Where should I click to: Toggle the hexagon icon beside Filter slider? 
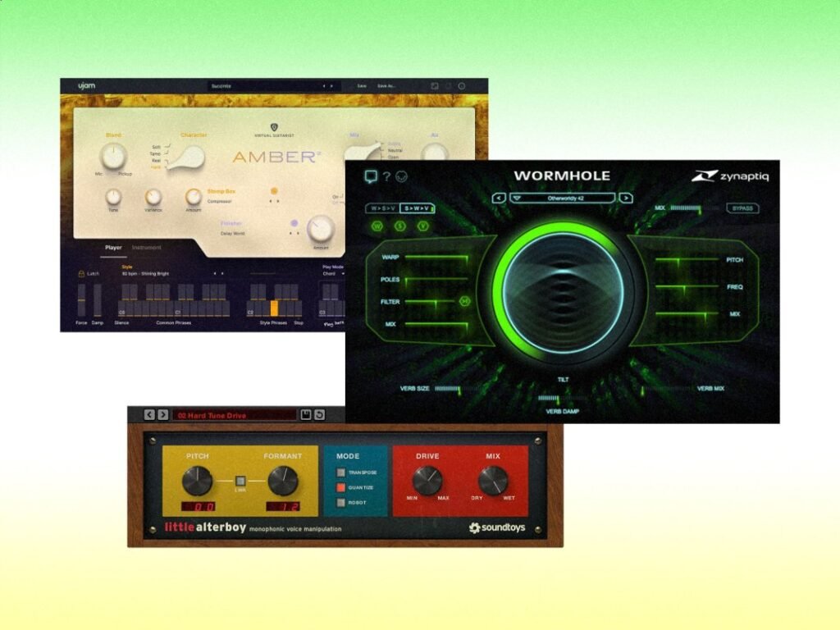point(464,302)
